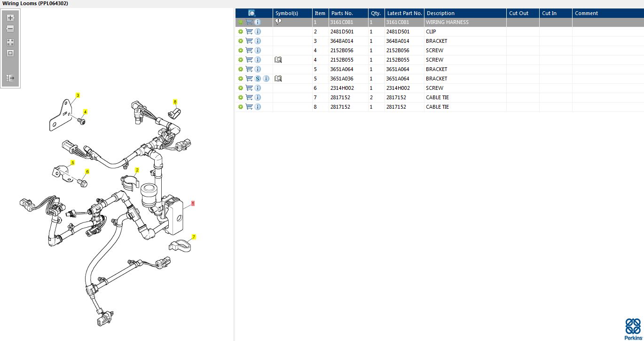The height and width of the screenshot is (341, 644).
Task: Open the search icon in table header
Action: pos(252,13)
